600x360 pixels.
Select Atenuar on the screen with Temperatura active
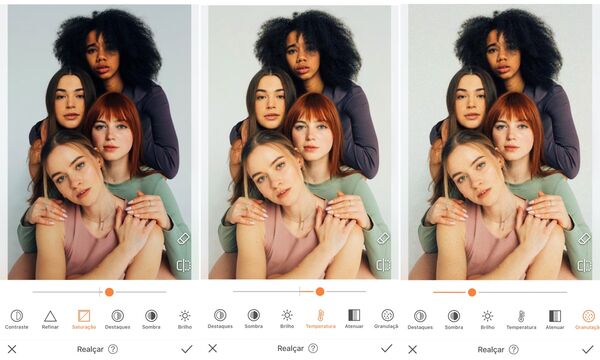(x=354, y=319)
